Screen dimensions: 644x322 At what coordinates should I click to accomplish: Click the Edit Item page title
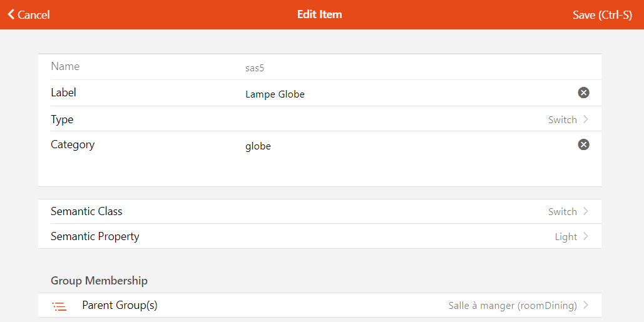click(319, 14)
